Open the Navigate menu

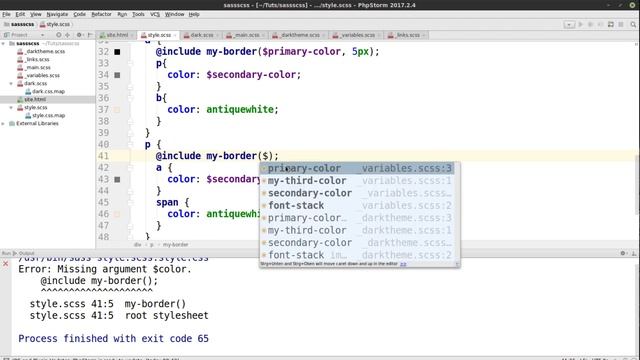(57, 14)
